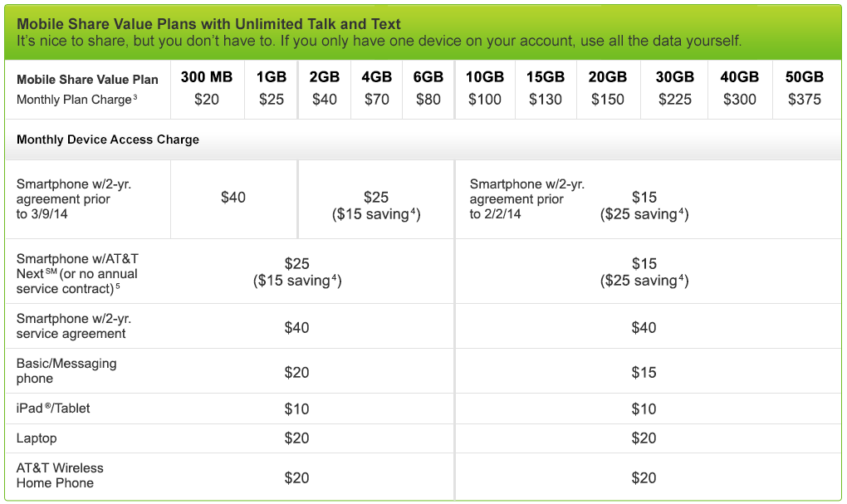
Task: Select the Laptop device row label
Action: [37, 438]
